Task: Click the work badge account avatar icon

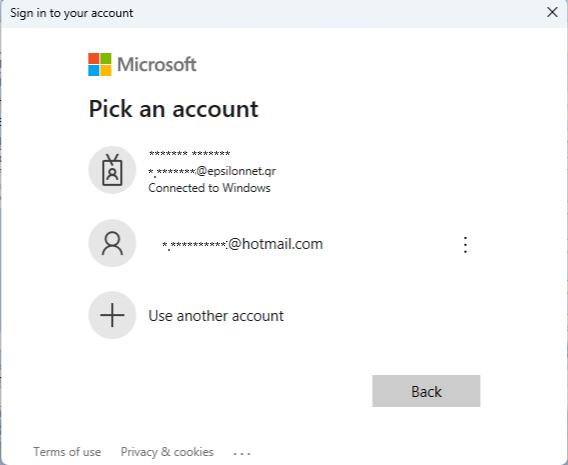Action: [112, 170]
